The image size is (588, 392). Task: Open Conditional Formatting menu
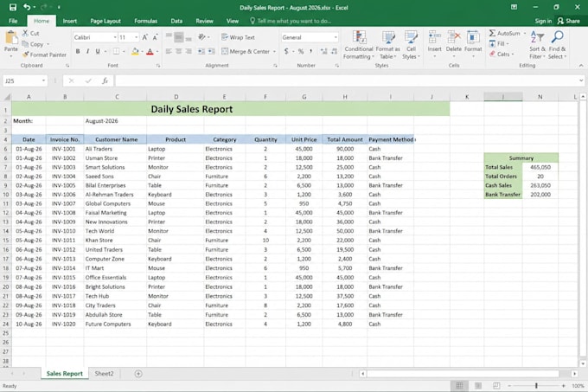click(359, 45)
